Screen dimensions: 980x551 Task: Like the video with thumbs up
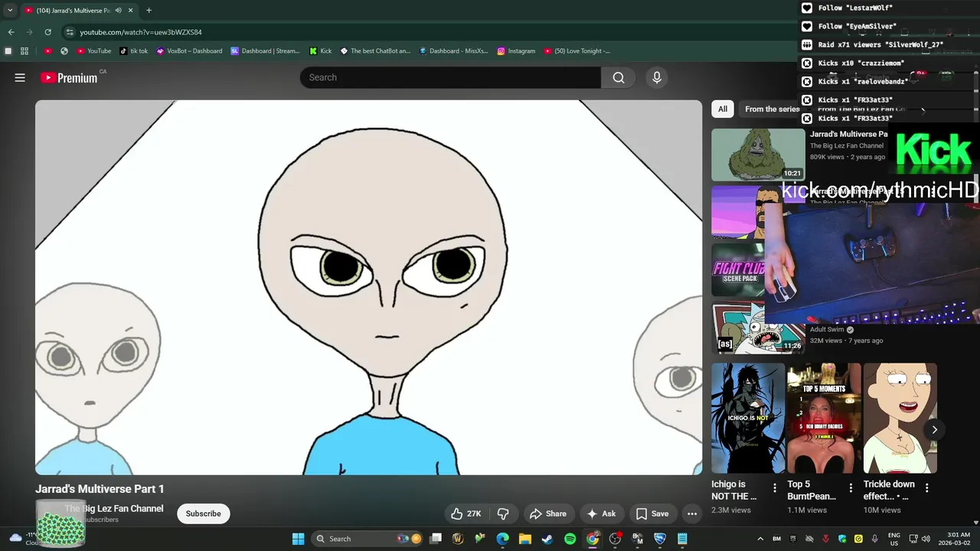[465, 514]
